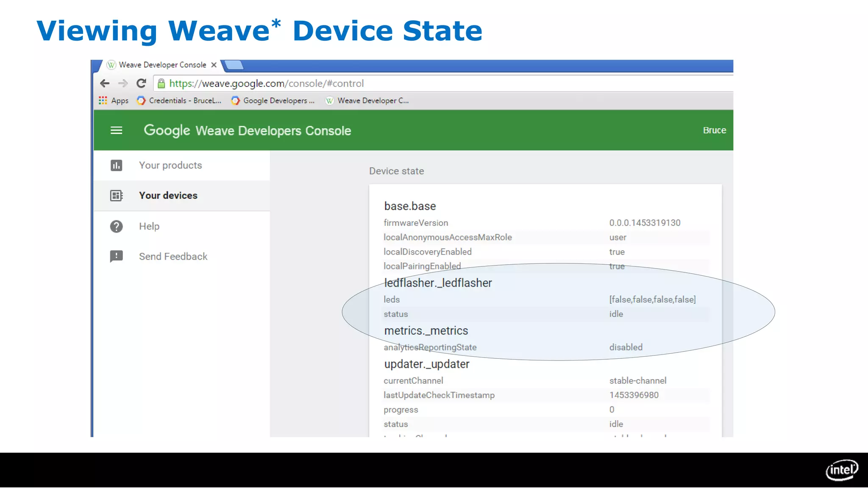The image size is (868, 488).
Task: Open the Google Developers bookmark
Action: tap(273, 100)
